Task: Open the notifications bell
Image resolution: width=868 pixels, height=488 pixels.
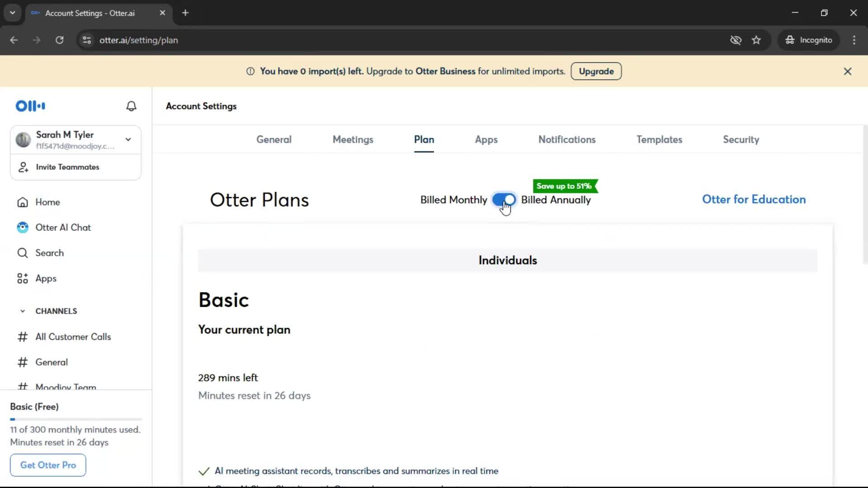Action: point(131,106)
